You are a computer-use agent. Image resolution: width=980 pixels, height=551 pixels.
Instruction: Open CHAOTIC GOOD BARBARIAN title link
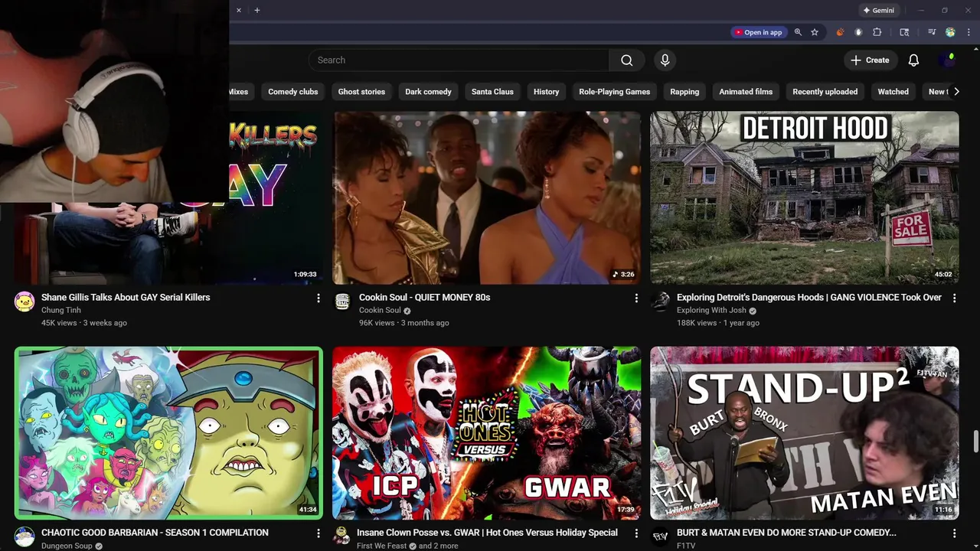click(155, 533)
